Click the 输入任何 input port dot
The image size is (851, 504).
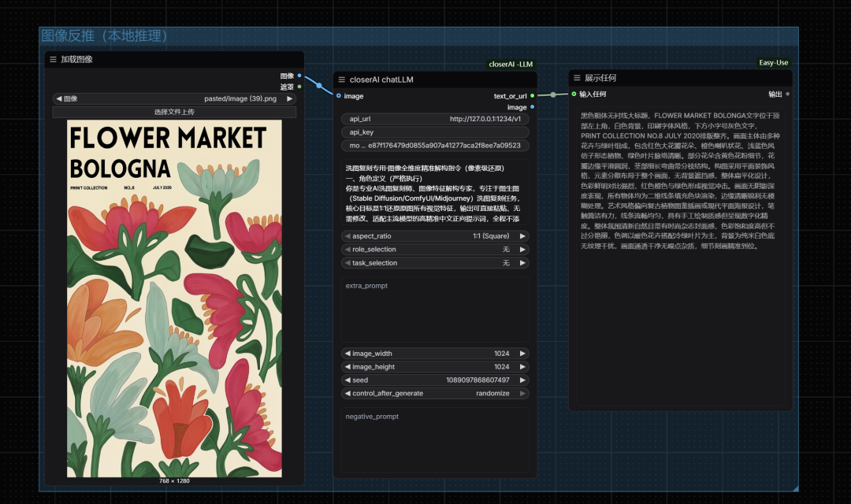[x=574, y=94]
